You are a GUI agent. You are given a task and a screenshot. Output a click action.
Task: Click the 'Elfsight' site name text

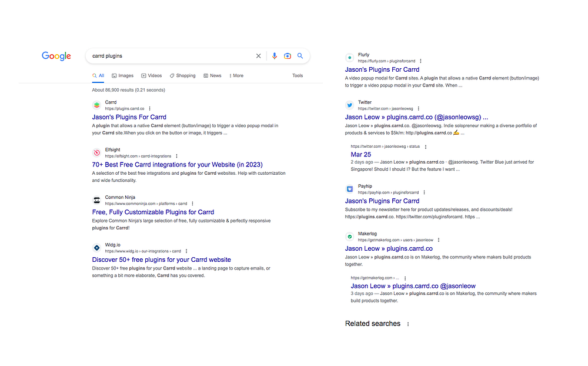click(112, 149)
